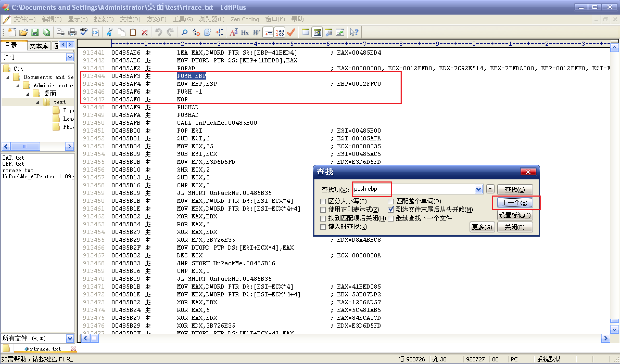Enable the 使用正则表达式(Z) option

[323, 210]
